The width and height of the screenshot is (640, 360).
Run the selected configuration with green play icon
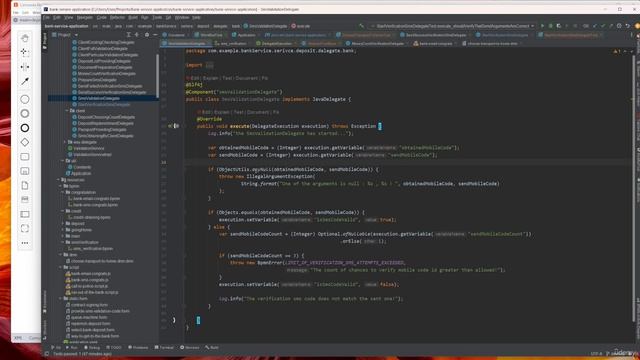point(542,26)
